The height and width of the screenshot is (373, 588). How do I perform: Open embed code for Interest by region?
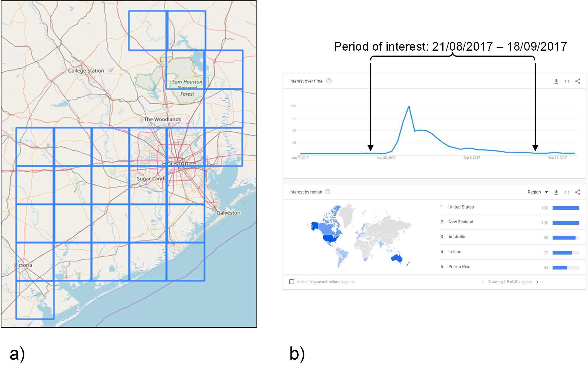567,192
